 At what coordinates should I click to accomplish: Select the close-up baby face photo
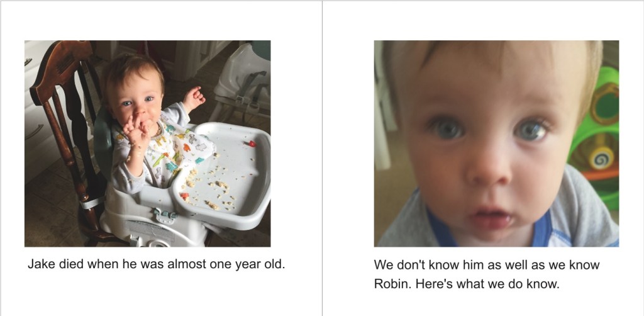click(496, 144)
